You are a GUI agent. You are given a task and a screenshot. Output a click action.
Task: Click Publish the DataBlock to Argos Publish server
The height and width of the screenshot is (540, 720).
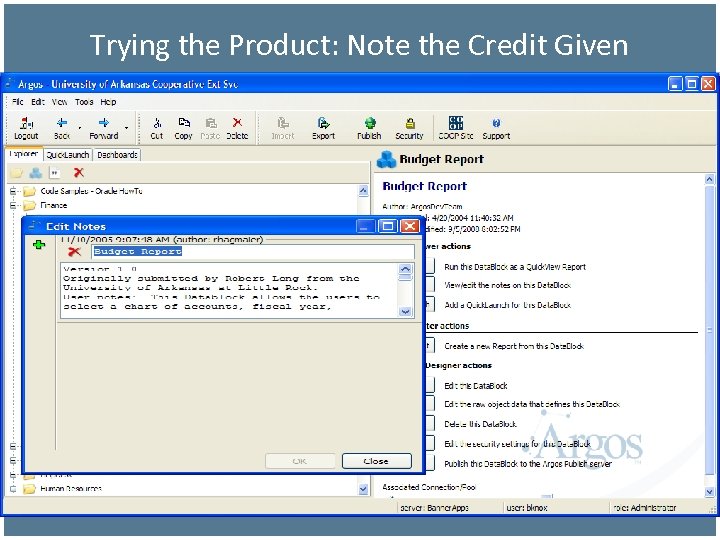pos(528,464)
